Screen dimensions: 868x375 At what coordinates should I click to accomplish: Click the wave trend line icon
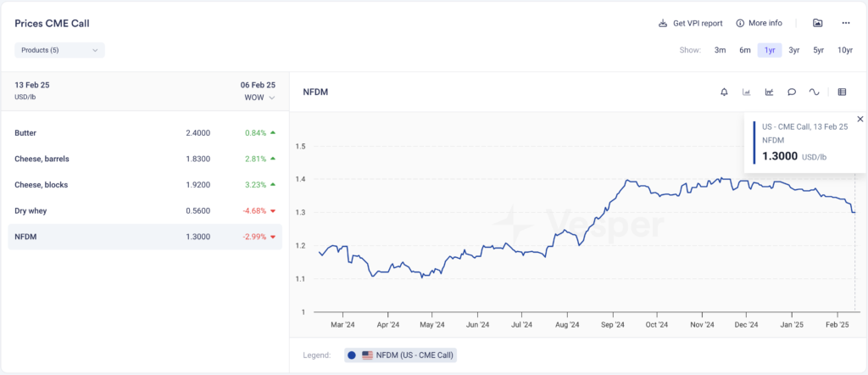click(x=815, y=92)
